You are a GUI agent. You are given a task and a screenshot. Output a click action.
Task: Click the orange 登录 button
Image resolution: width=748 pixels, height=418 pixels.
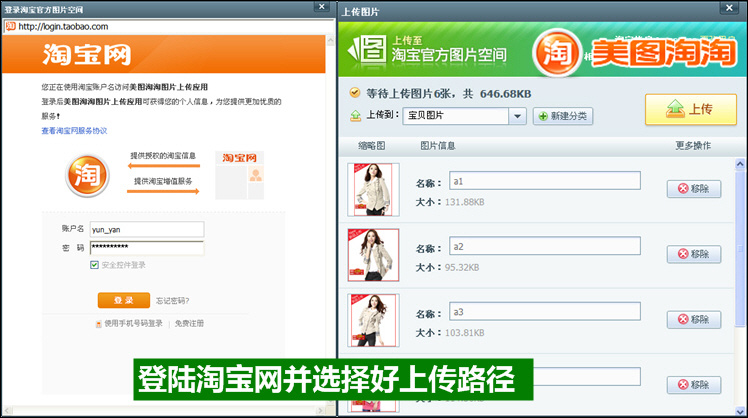(124, 300)
